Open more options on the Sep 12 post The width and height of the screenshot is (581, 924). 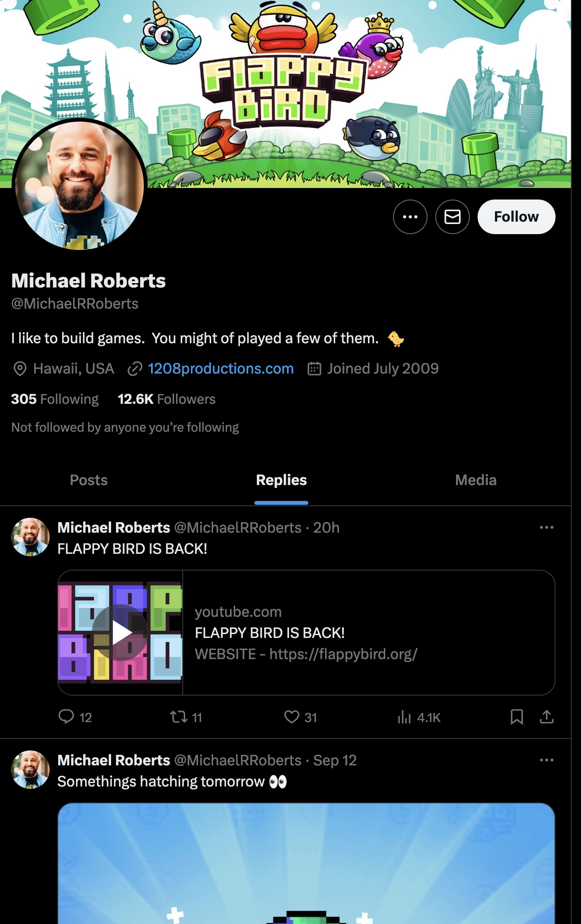546,760
